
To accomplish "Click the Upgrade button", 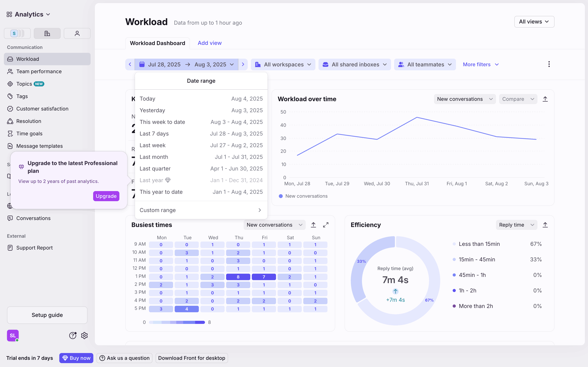I will (x=106, y=196).
